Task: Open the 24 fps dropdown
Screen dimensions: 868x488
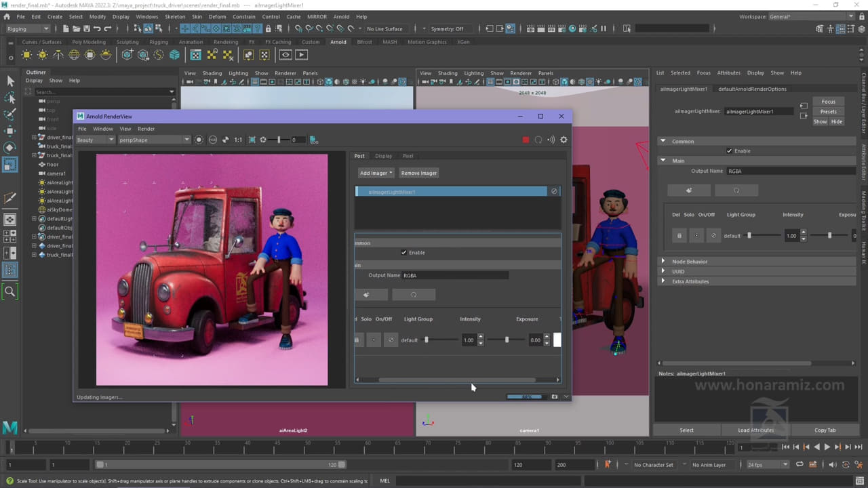Action: pos(768,464)
